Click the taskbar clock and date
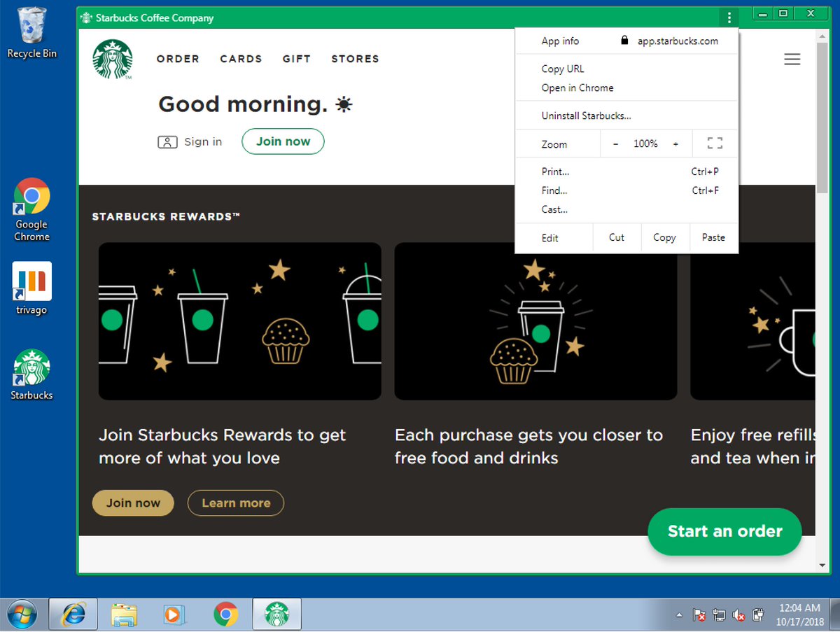840x632 pixels. coord(799,615)
